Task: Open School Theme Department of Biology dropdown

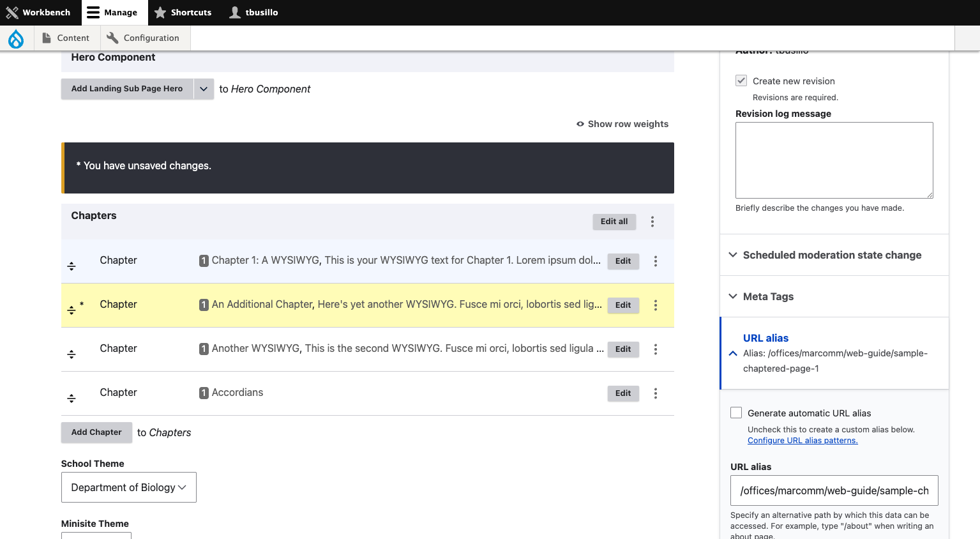Action: [129, 487]
